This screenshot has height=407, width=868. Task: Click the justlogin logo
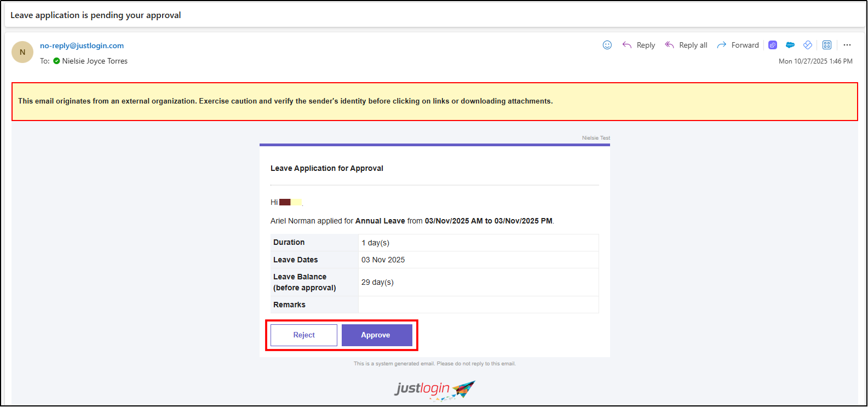(x=435, y=389)
